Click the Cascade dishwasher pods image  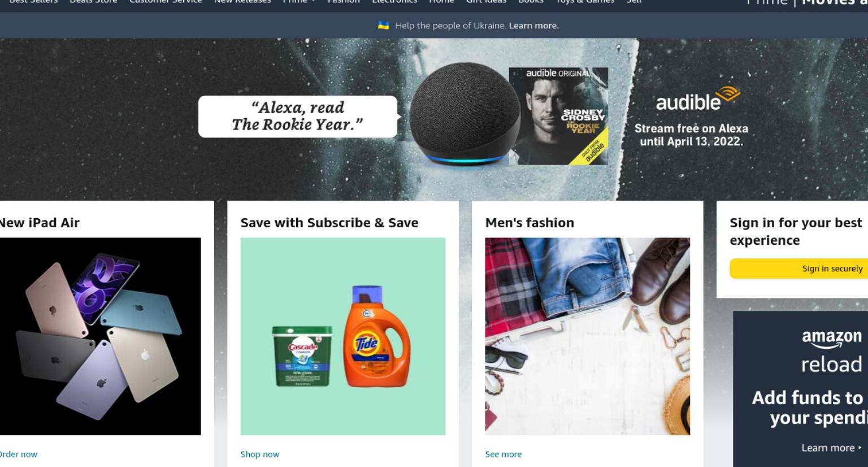pos(302,356)
